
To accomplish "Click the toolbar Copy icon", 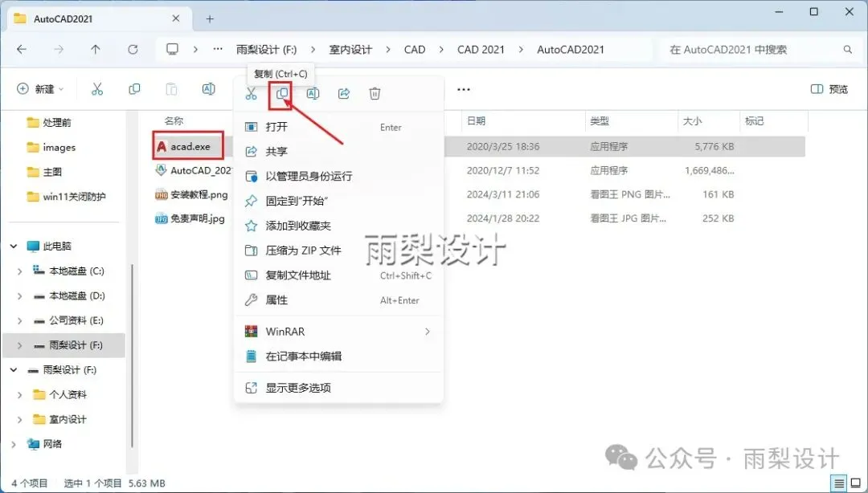I will [x=134, y=89].
